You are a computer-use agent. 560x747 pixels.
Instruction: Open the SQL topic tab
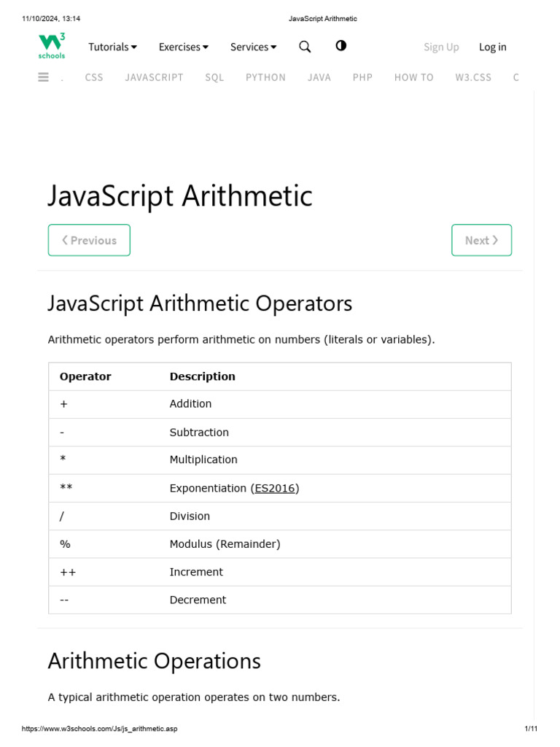214,77
